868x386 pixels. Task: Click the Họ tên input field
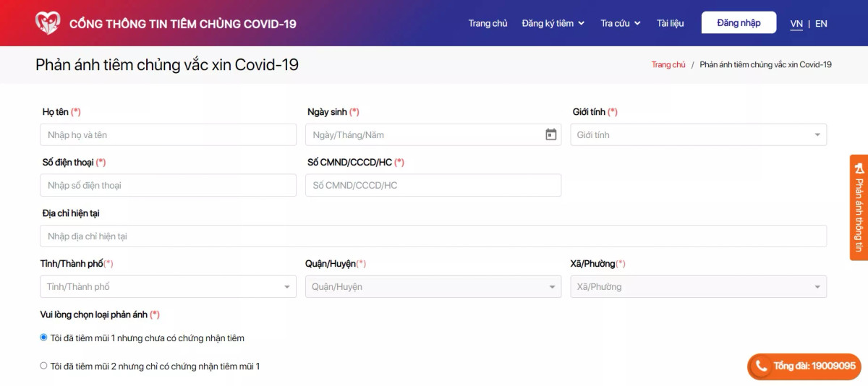[x=168, y=135]
